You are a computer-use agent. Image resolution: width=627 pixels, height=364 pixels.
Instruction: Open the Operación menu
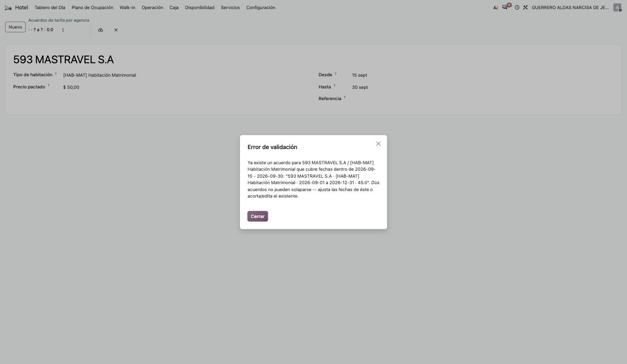coord(152,7)
